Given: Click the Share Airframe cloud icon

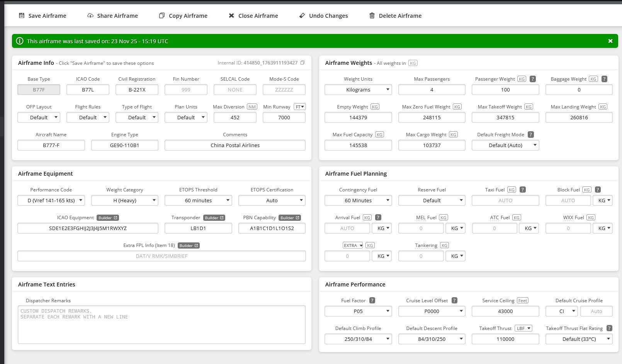Looking at the screenshot, I should click(x=90, y=16).
